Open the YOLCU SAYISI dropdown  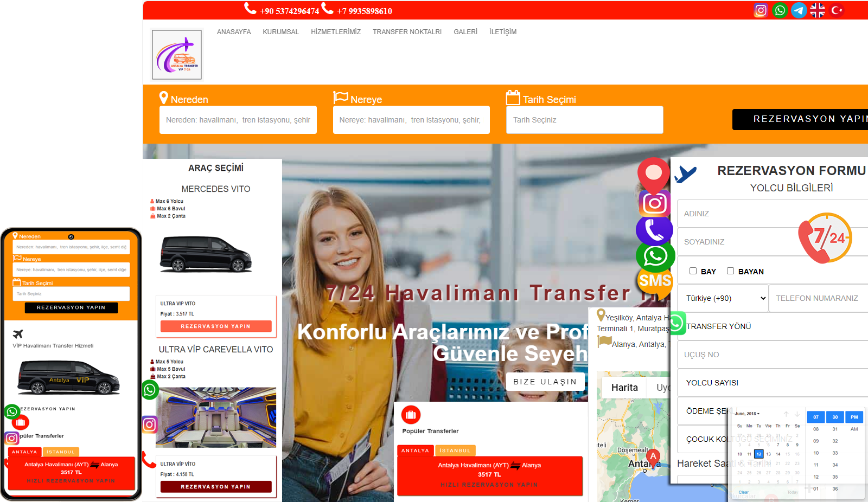pyautogui.click(x=773, y=383)
